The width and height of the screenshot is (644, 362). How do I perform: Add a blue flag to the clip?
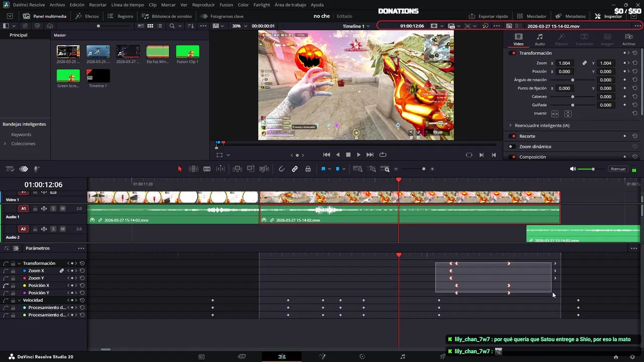tap(323, 169)
